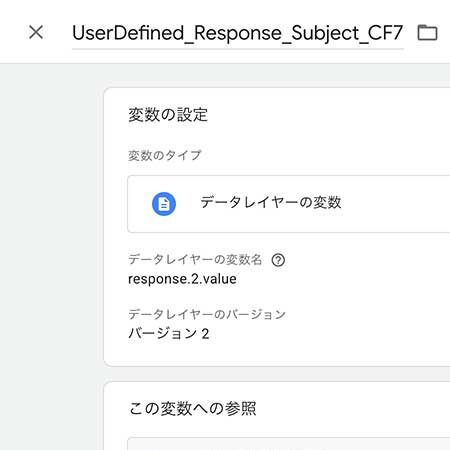Viewport: 450px width, 450px height.
Task: Close the variable editor with X icon
Action: (36, 32)
